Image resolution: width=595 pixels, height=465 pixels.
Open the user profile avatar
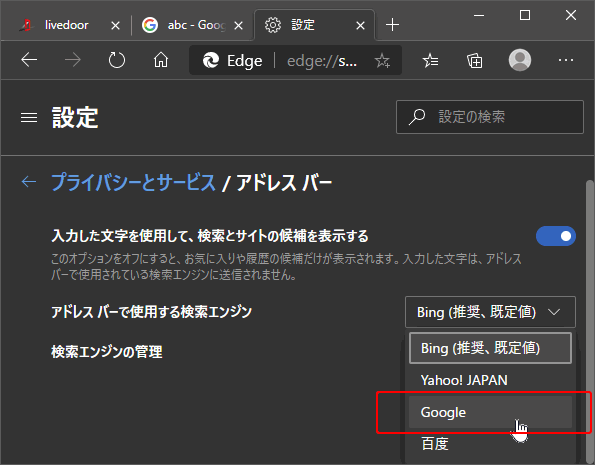519,60
